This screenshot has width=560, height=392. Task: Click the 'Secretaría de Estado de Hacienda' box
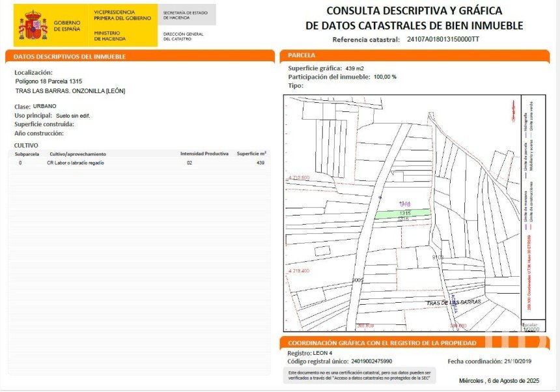click(x=185, y=16)
